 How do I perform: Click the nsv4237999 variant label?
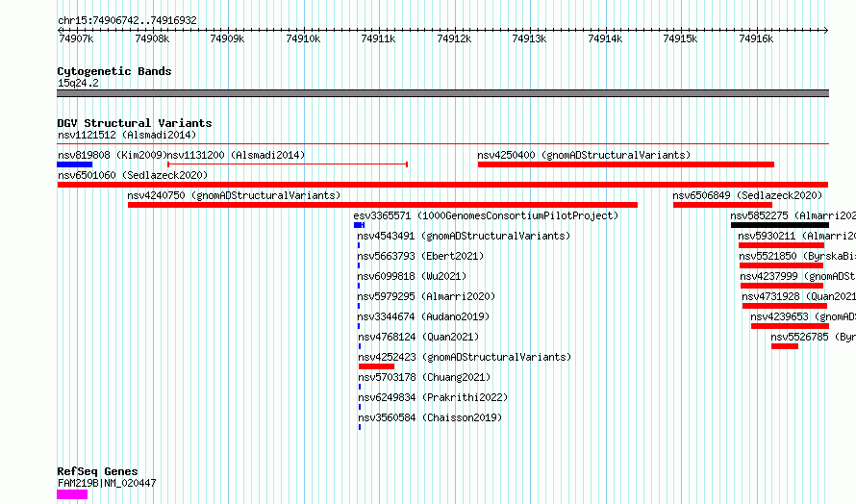click(798, 276)
